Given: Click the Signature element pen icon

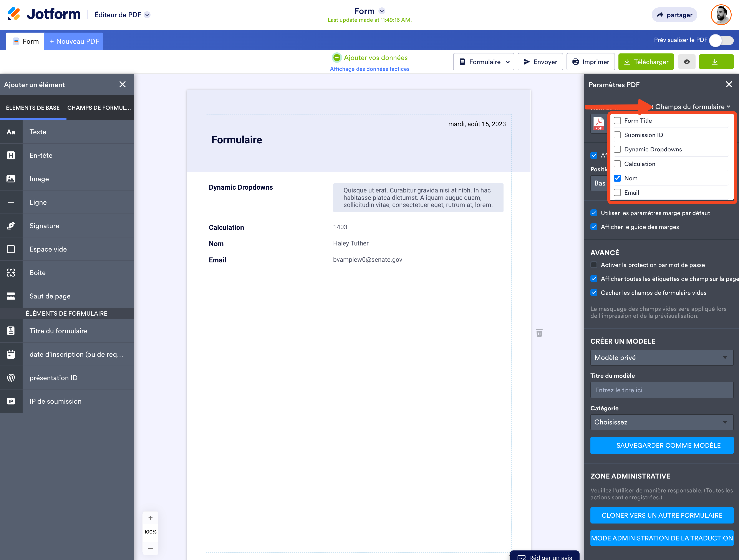Looking at the screenshot, I should pyautogui.click(x=11, y=226).
